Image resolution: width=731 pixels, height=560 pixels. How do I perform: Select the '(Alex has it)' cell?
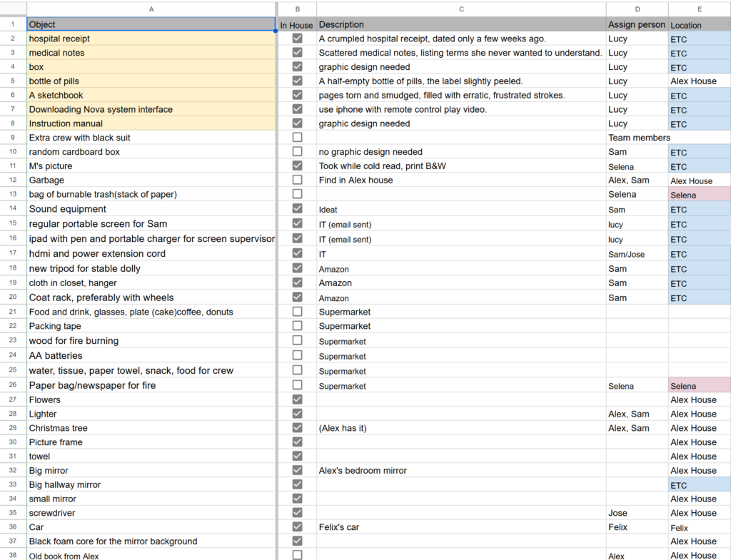[x=461, y=428]
